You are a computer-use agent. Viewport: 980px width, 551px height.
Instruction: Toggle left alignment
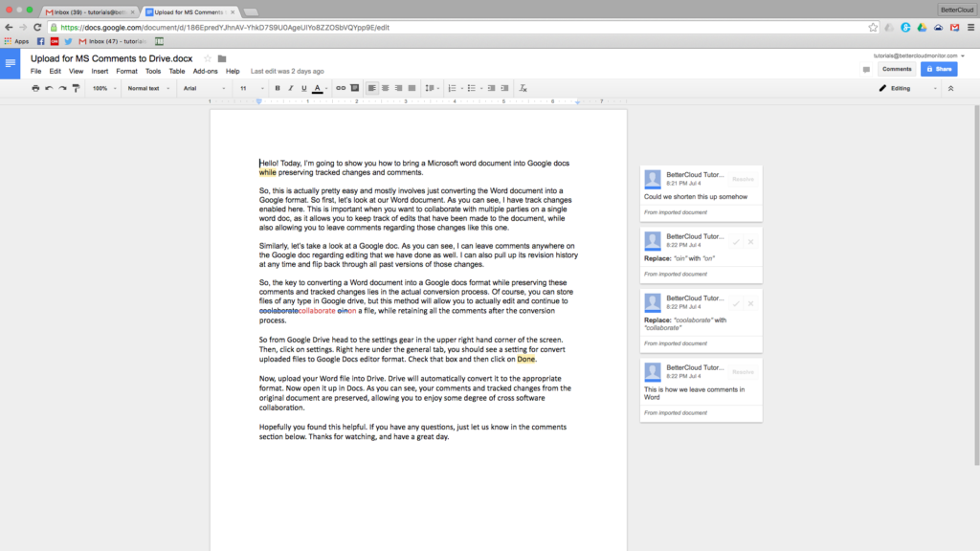click(x=372, y=88)
